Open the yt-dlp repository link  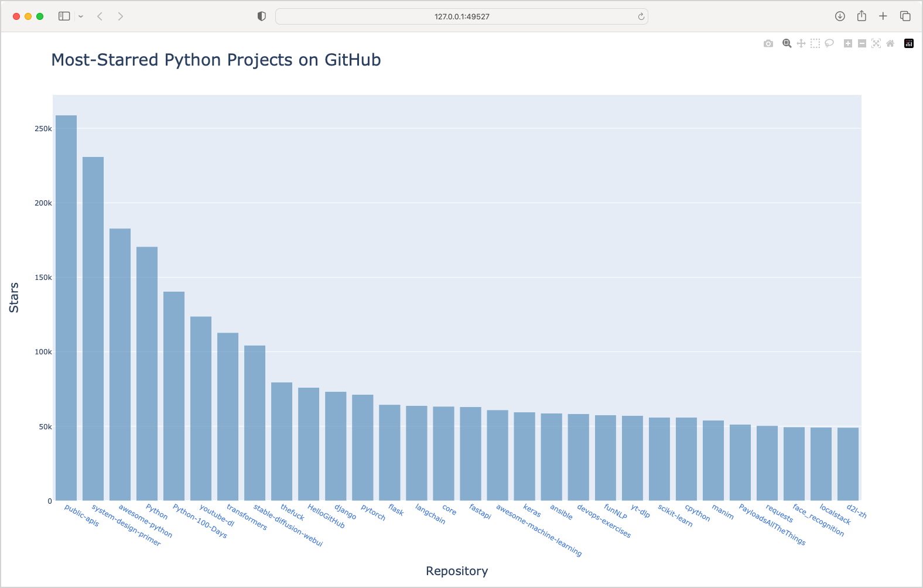(640, 511)
